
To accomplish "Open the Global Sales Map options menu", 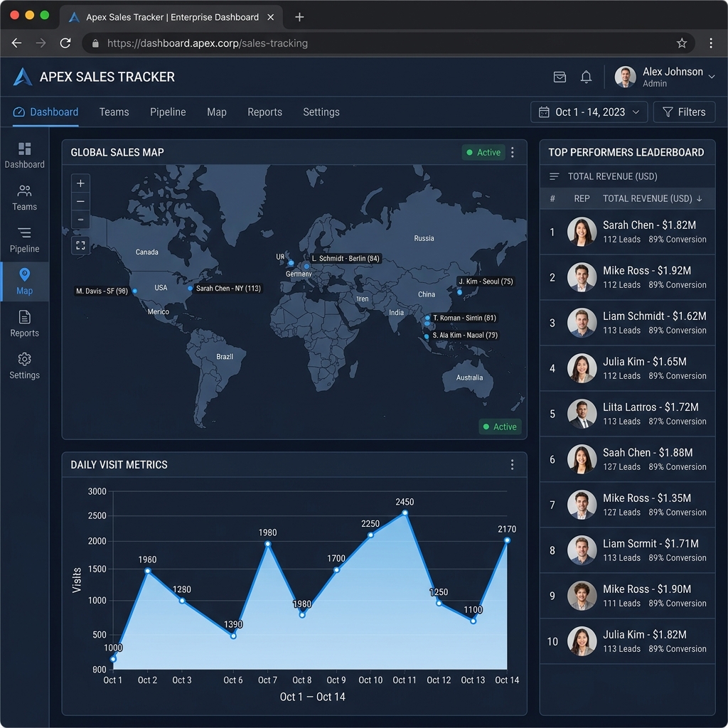I will click(512, 152).
